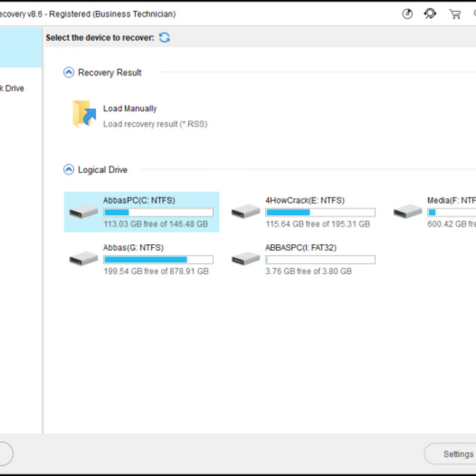This screenshot has height=476, width=476.
Task: Collapse the Recovery Result section
Action: 69,73
